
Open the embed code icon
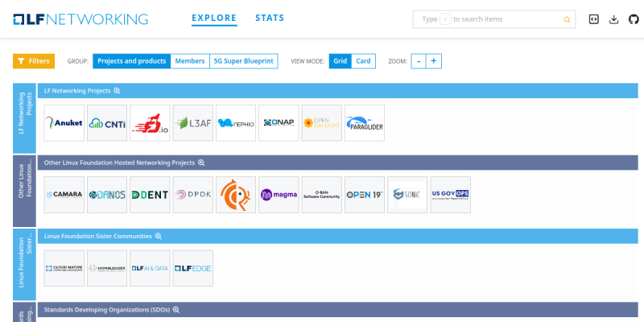pyautogui.click(x=593, y=19)
